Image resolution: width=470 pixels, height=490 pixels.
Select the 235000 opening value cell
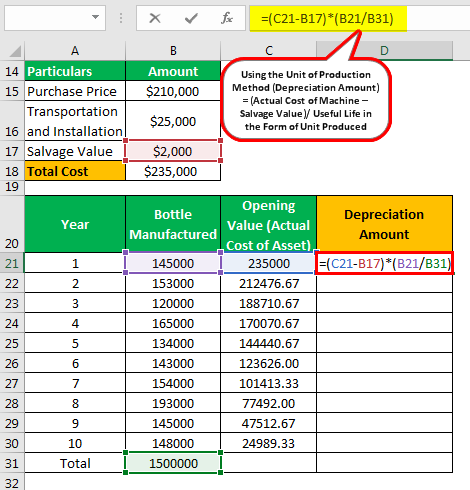coord(269,263)
